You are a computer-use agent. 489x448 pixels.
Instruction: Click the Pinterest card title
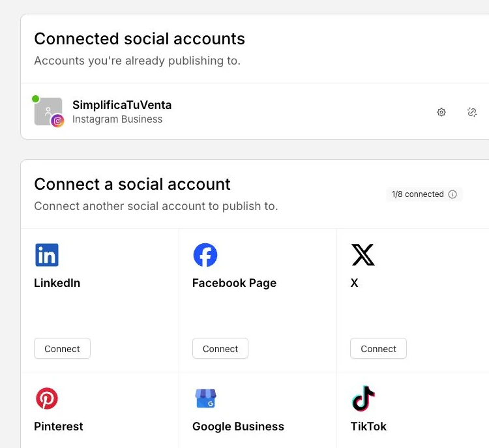(59, 426)
